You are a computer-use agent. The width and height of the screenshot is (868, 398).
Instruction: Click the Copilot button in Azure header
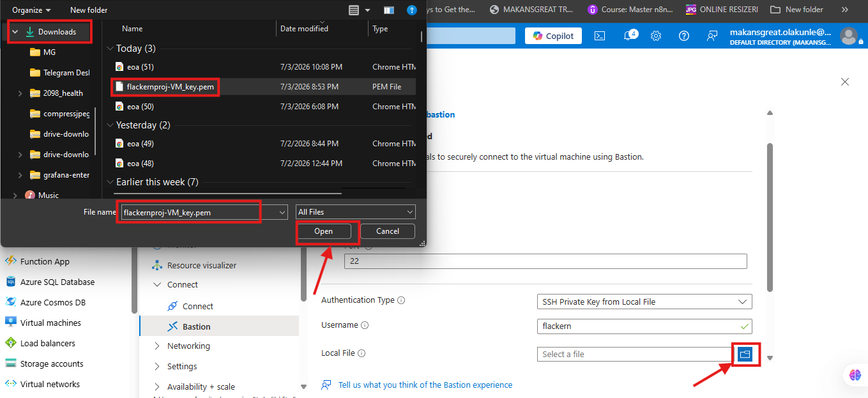click(553, 36)
